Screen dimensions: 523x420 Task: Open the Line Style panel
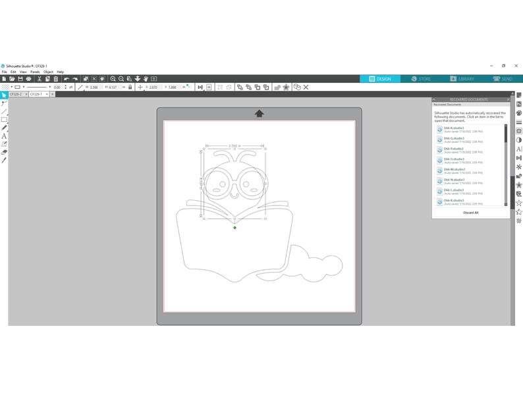tap(519, 122)
